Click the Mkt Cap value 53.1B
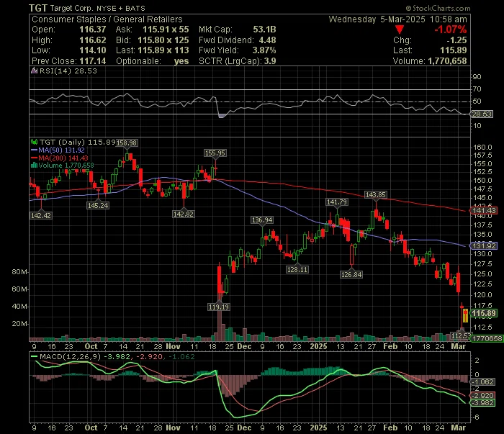 (x=264, y=30)
